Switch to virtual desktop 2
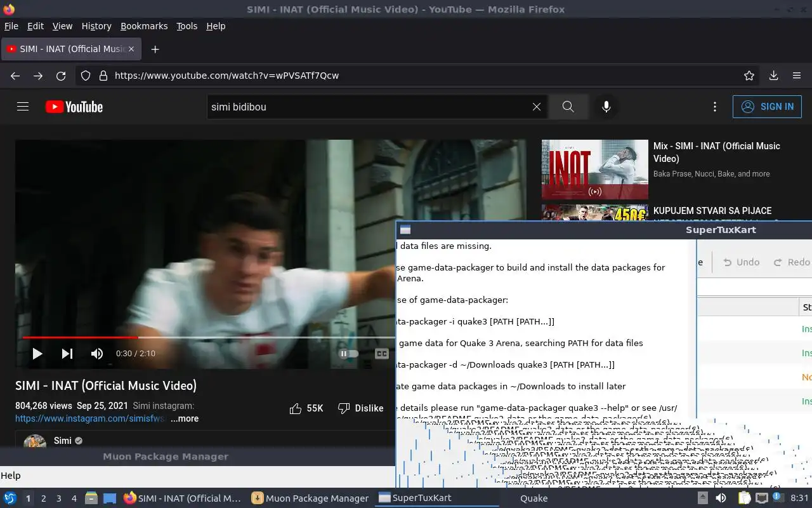 [x=44, y=498]
